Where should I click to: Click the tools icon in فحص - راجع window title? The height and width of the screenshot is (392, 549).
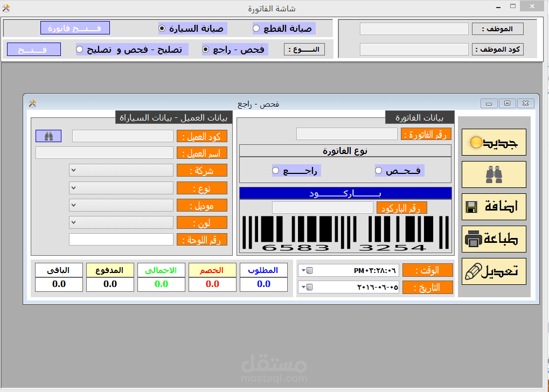coord(32,103)
